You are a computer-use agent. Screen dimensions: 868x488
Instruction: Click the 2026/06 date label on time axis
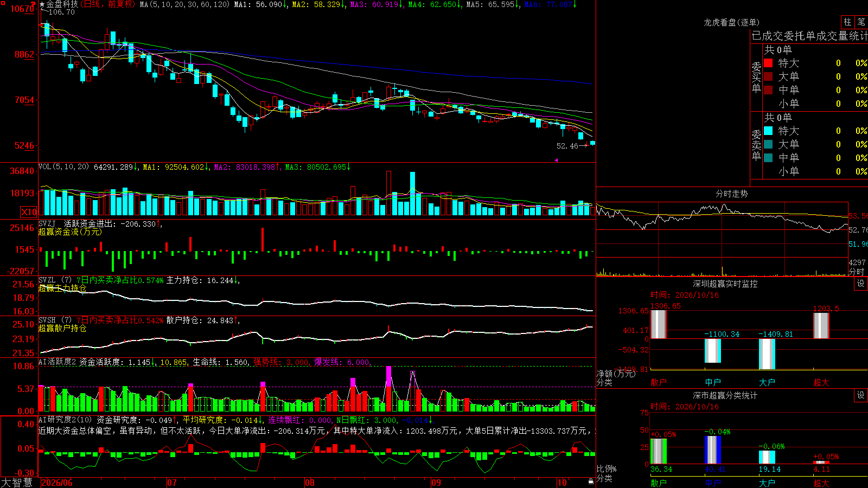coord(57,483)
